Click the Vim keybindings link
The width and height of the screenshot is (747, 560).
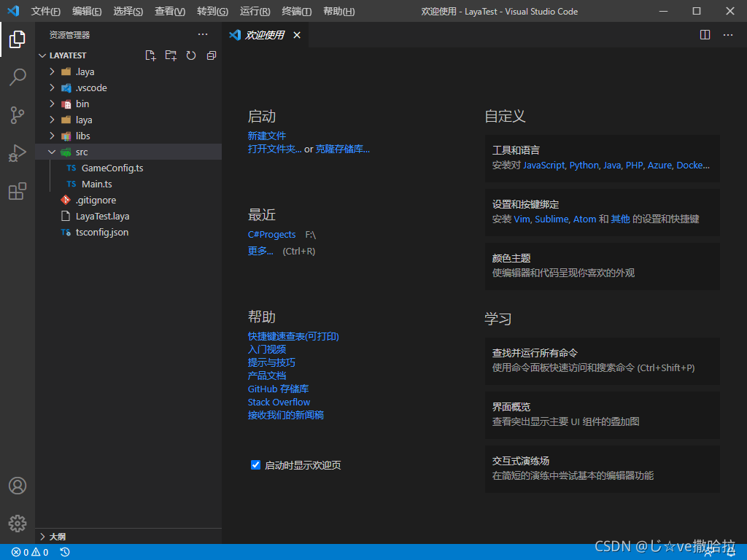point(522,219)
